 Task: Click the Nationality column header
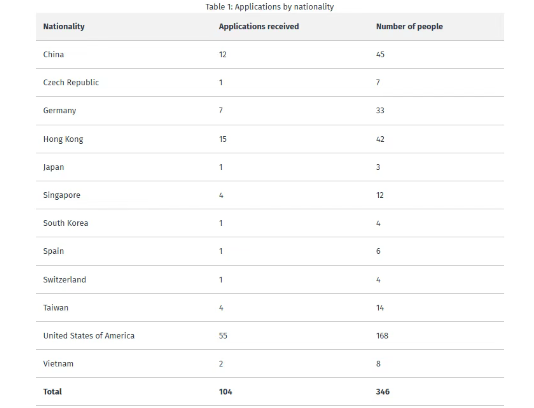tap(64, 27)
